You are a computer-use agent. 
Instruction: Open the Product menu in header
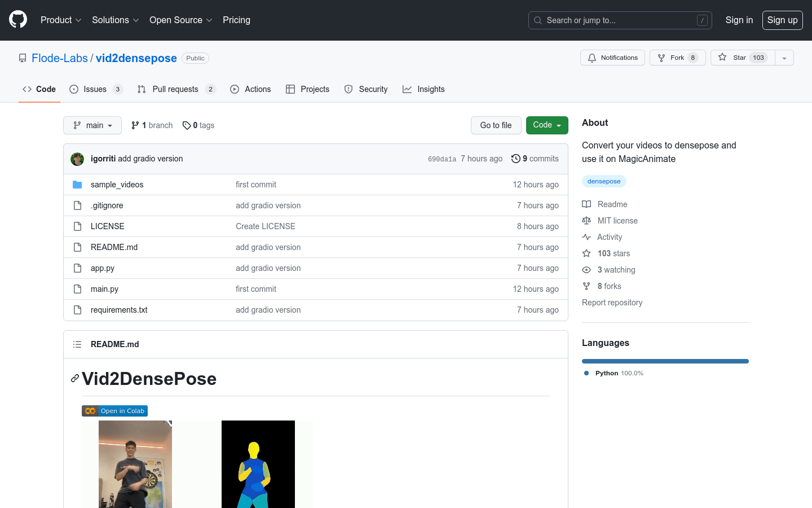coord(61,20)
